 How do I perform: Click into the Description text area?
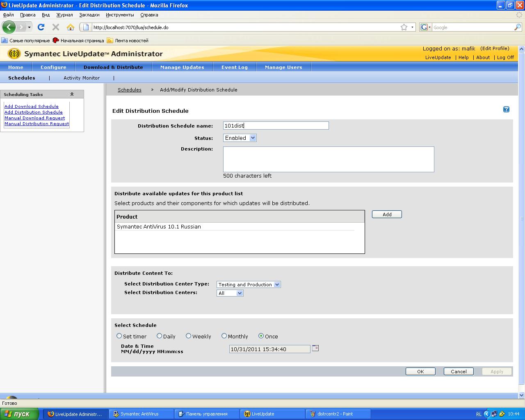pyautogui.click(x=329, y=159)
